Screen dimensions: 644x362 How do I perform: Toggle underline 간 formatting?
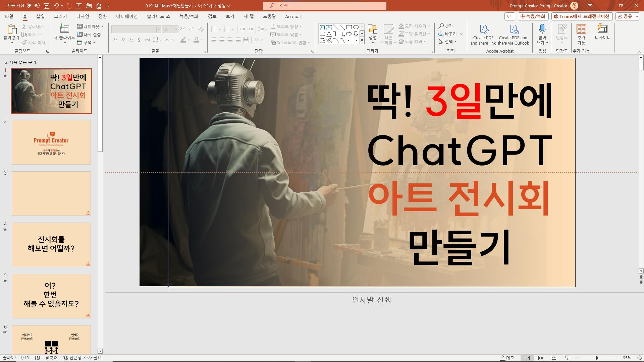(x=131, y=40)
